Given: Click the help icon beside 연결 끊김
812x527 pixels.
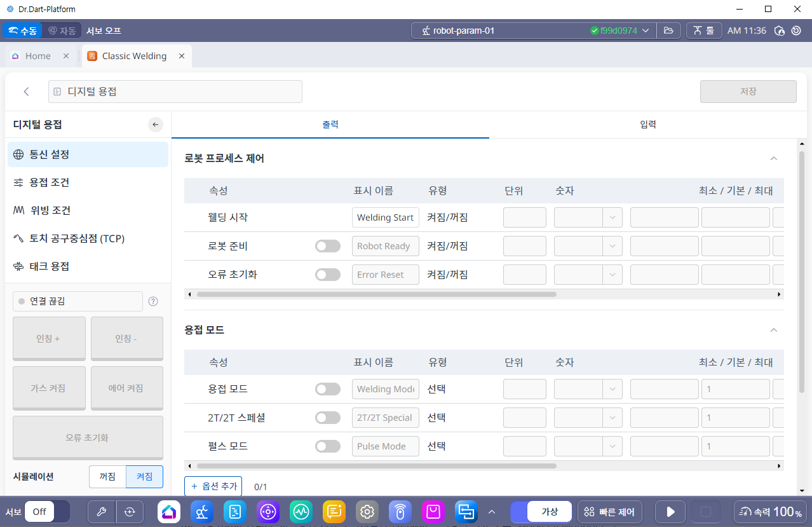Looking at the screenshot, I should tap(153, 301).
